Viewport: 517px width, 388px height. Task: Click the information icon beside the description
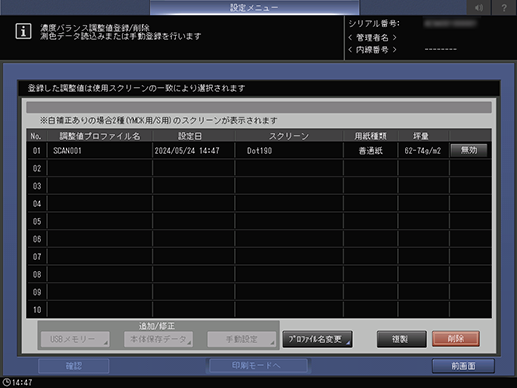pyautogui.click(x=23, y=31)
